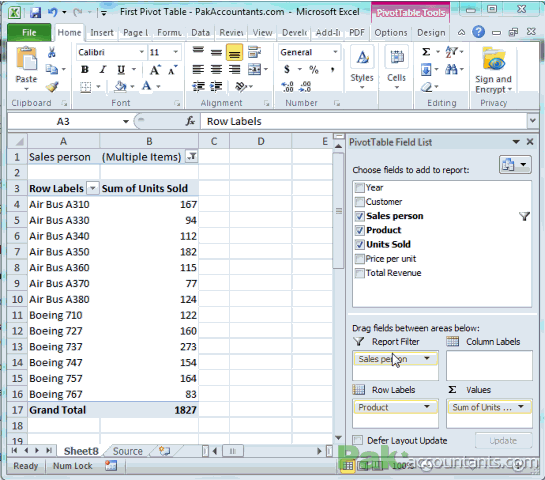Open the Sales person filter in B1
Viewport: 545px width, 480px height.
pyautogui.click(x=192, y=157)
